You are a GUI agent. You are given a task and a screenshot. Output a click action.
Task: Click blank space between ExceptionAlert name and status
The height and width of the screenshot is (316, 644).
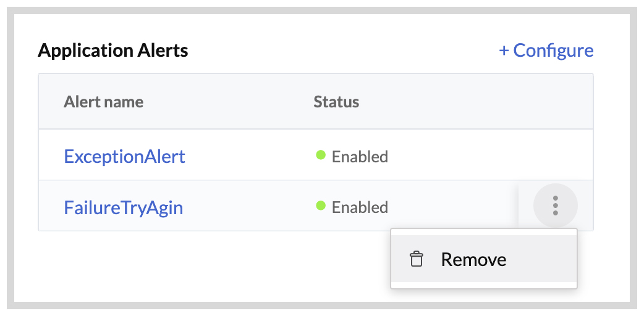247,156
